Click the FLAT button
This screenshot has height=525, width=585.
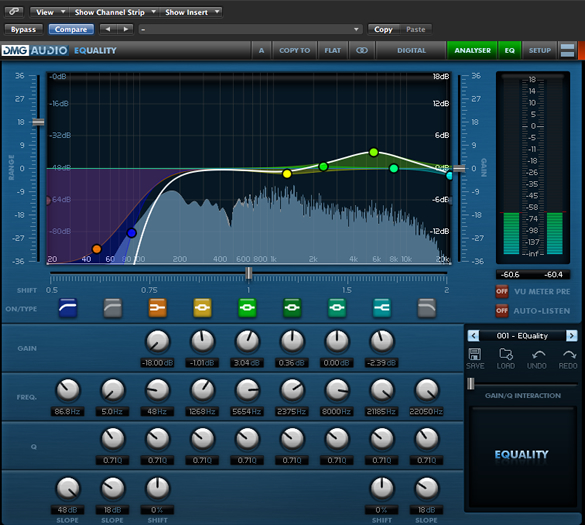[332, 50]
